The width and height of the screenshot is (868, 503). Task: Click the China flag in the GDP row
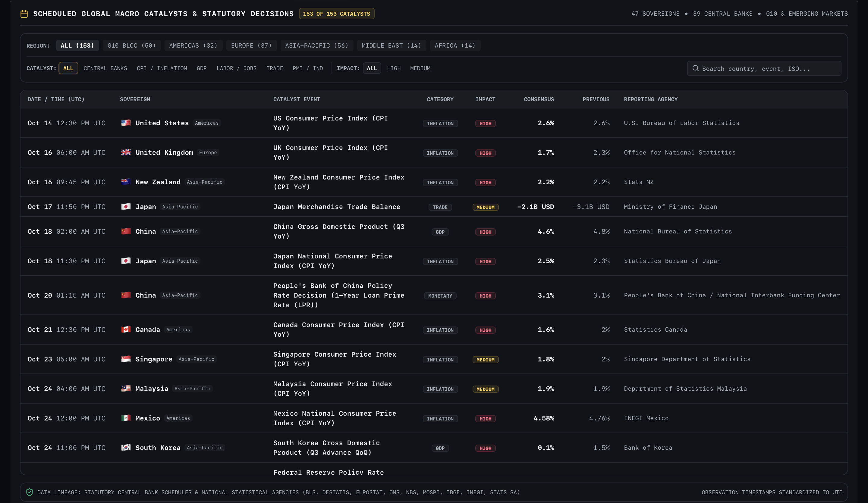click(126, 231)
